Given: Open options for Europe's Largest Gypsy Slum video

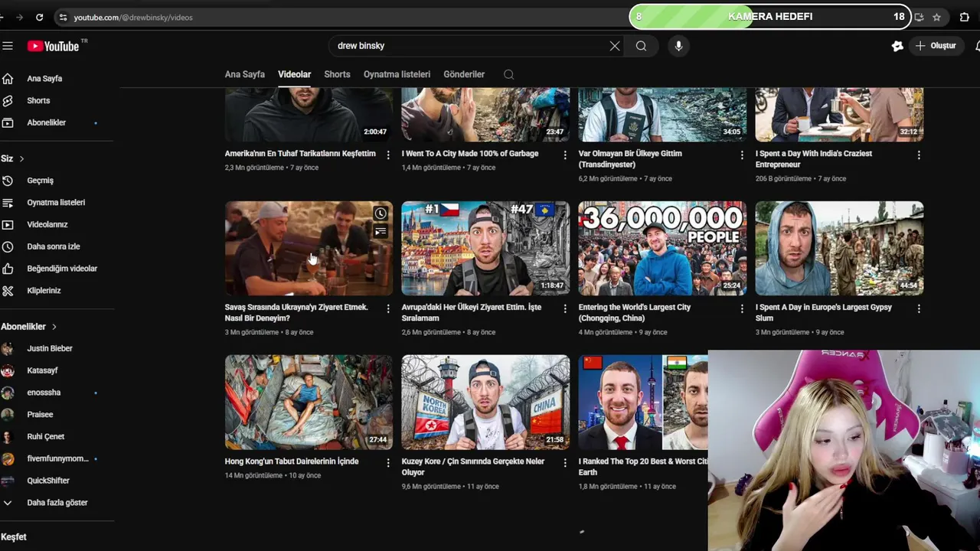Looking at the screenshot, I should (919, 309).
